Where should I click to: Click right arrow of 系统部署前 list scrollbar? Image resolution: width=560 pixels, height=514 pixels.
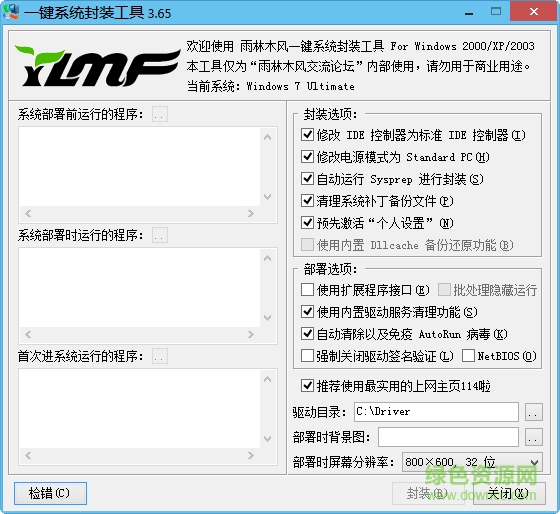click(x=251, y=213)
